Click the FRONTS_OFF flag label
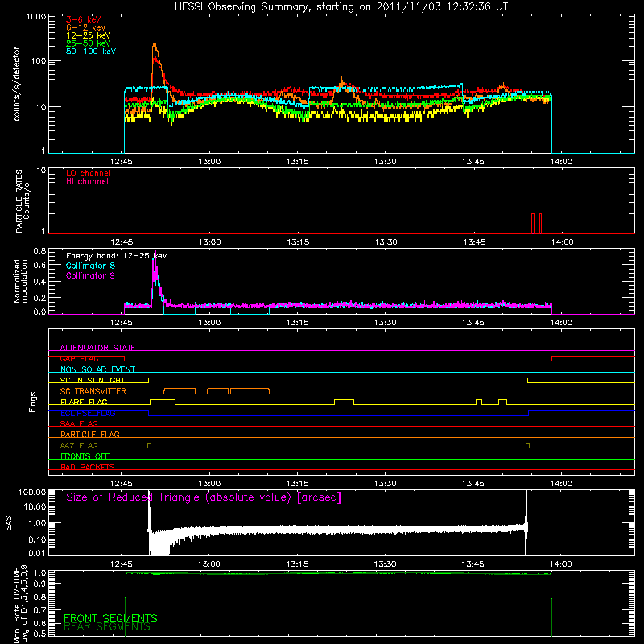Image resolution: width=644 pixels, height=644 pixels. [x=85, y=456]
